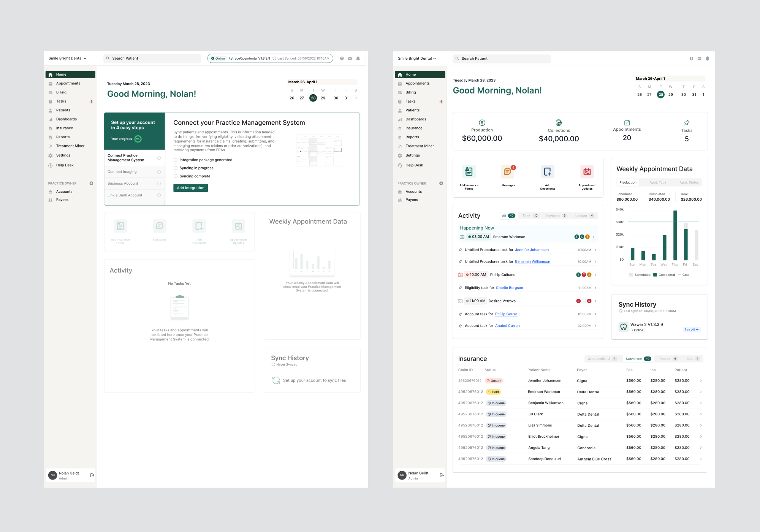Click the Tasks pin icon in right window stats
Image resolution: width=760 pixels, height=532 pixels.
(687, 123)
